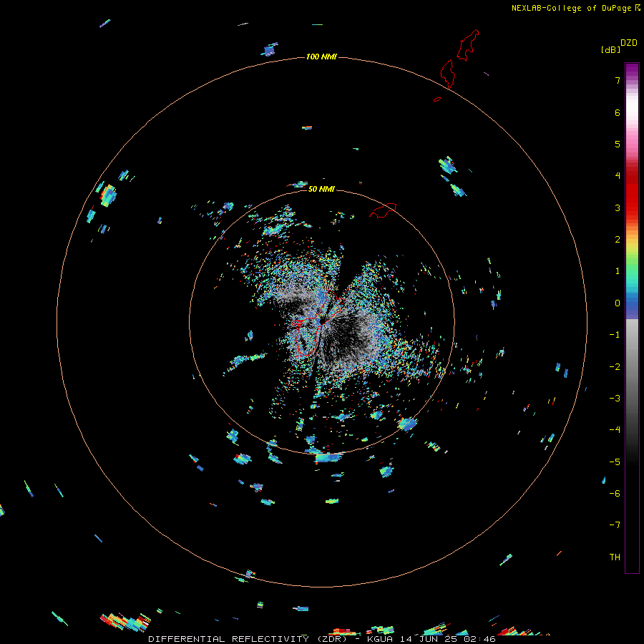
Task: Click the -4 value on the scale
Action: pyautogui.click(x=615, y=430)
